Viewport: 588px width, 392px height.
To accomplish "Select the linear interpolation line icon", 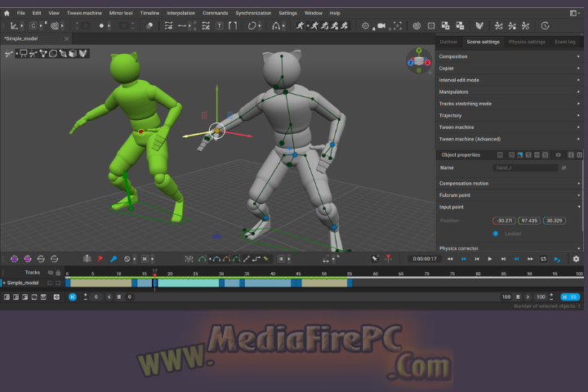I will coord(247,259).
